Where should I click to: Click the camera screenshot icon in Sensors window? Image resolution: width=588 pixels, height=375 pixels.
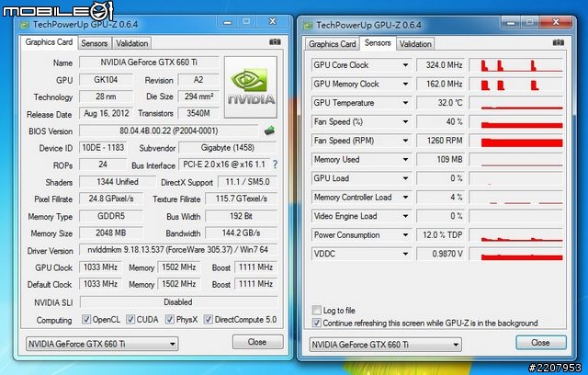pyautogui.click(x=559, y=42)
